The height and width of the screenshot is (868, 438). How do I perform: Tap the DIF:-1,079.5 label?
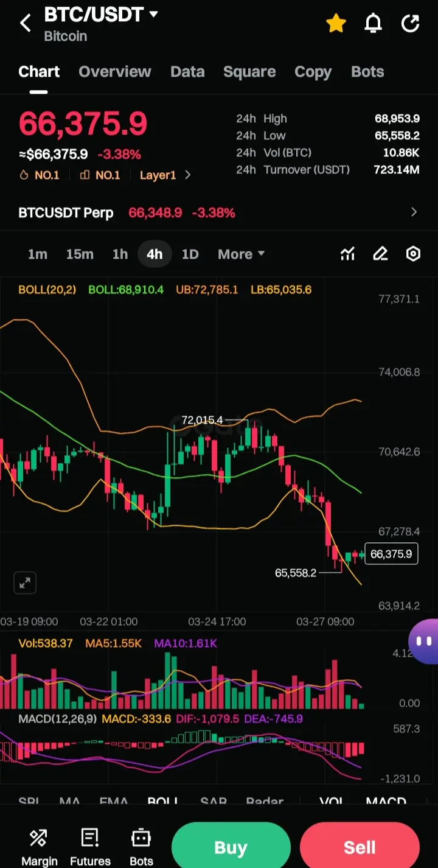207,719
